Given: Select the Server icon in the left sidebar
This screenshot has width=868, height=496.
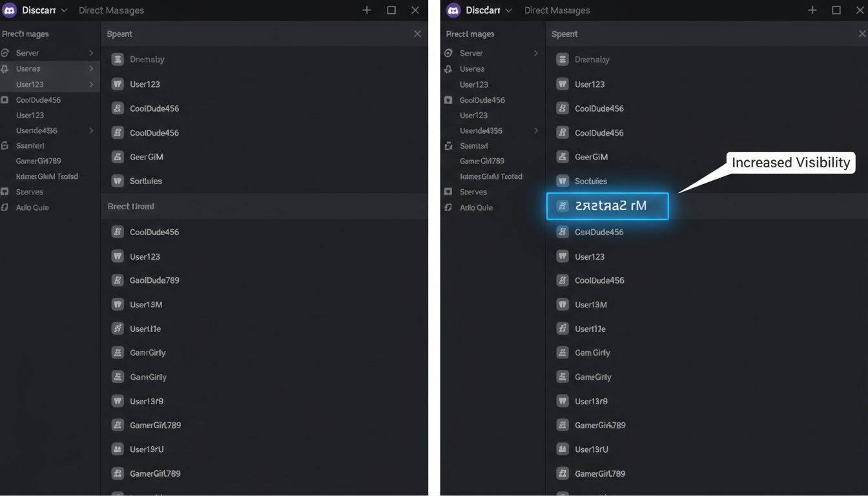Looking at the screenshot, I should point(5,53).
